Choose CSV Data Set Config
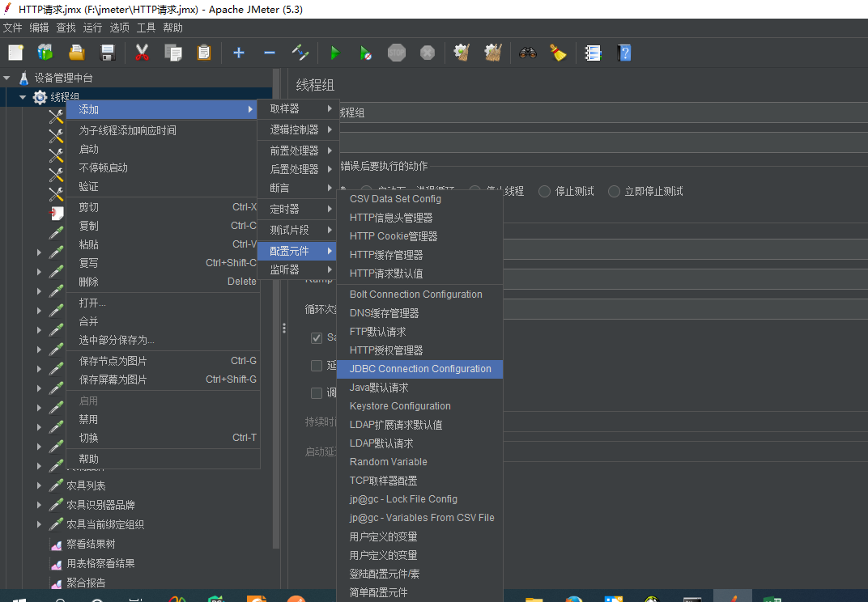This screenshot has height=602, width=868. 420,198
